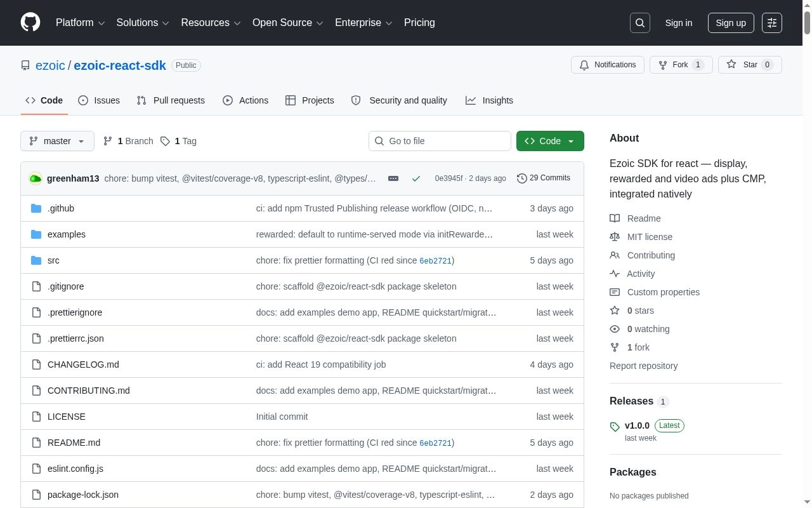This screenshot has width=812, height=508.
Task: Click the Contributing people icon
Action: coord(615,255)
